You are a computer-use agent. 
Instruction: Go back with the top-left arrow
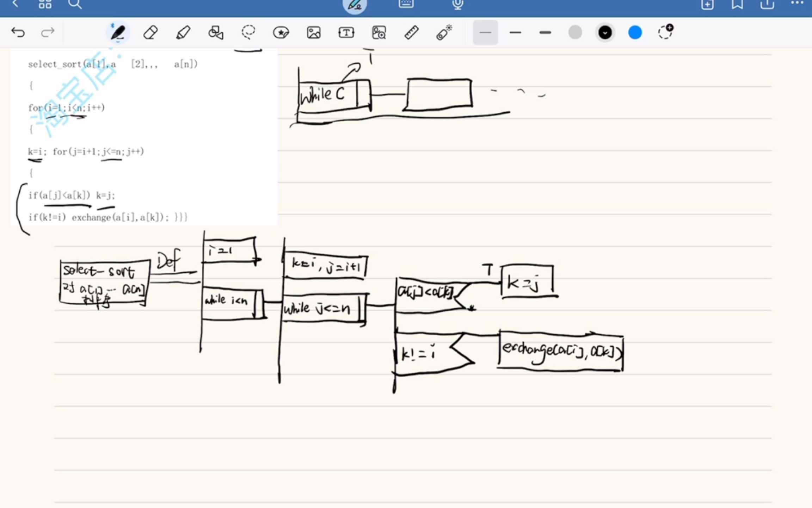tap(15, 4)
